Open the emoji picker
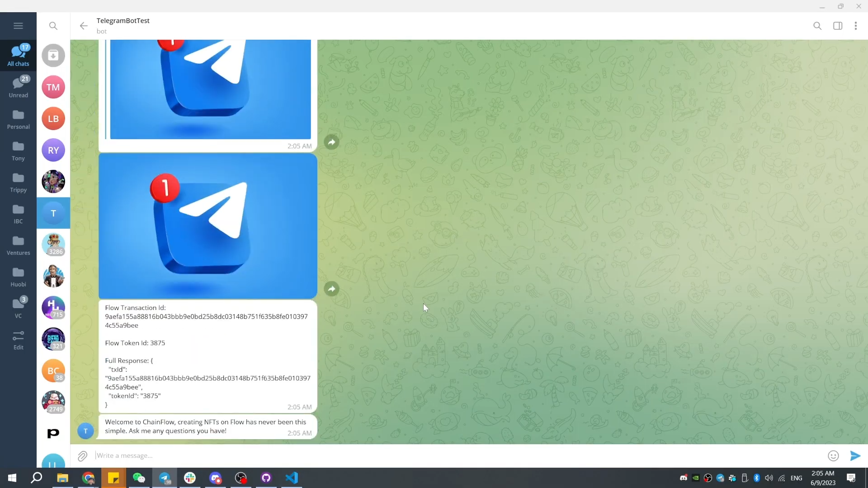 (833, 456)
